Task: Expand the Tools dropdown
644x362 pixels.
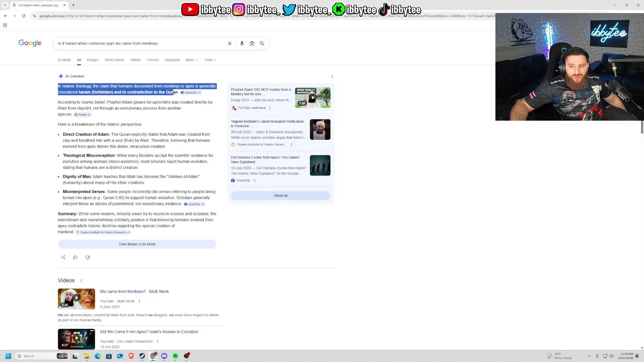Action: [210, 60]
